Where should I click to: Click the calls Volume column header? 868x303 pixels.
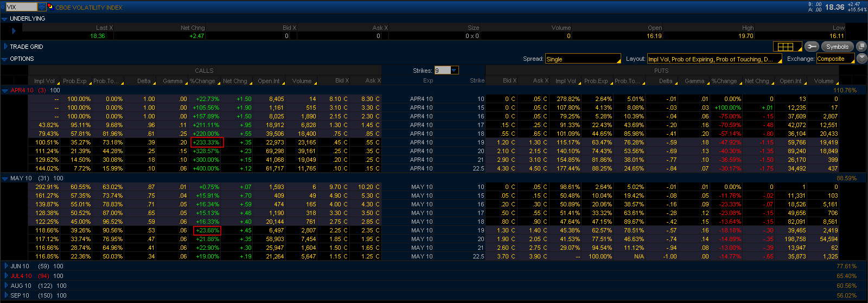tap(302, 81)
